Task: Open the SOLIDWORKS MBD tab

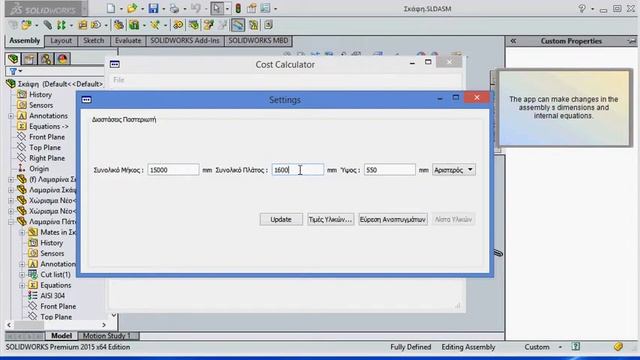Action: pyautogui.click(x=258, y=41)
